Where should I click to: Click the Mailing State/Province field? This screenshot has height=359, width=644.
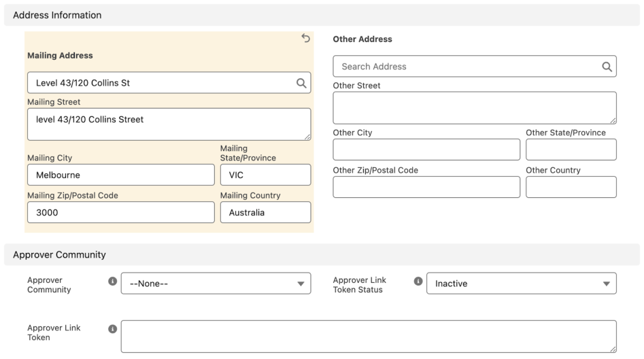[266, 175]
